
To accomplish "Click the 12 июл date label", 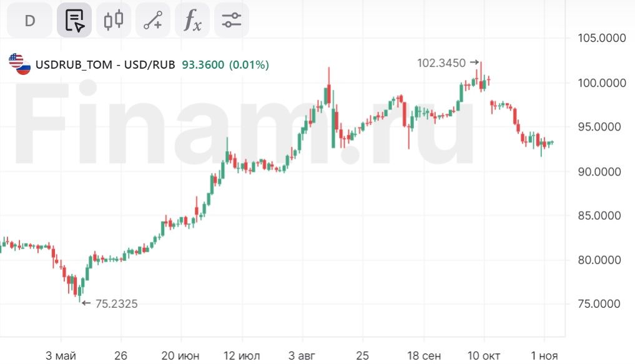I will pyautogui.click(x=241, y=355).
